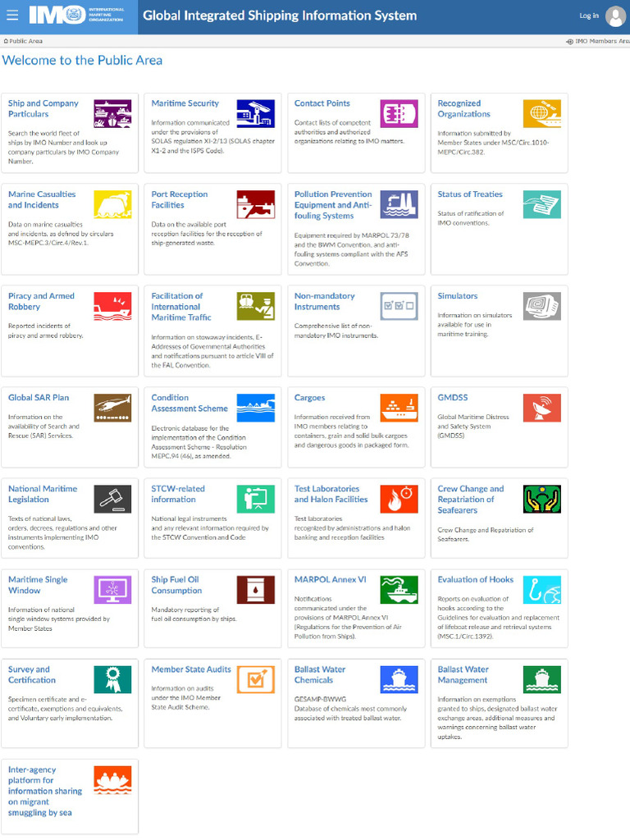
Task: Click the MARPOL Annex VI ship icon
Action: click(399, 590)
